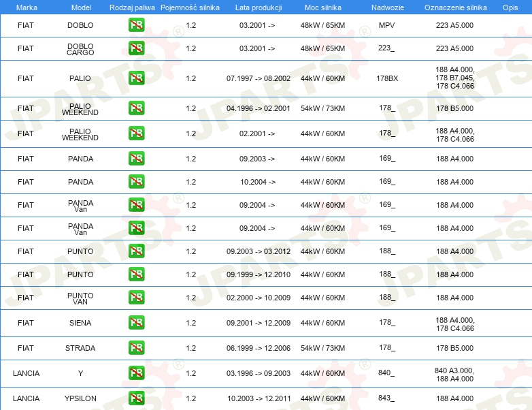Image resolution: width=532 pixels, height=410 pixels.
Task: Click the Pojemność silnika column header
Action: (190, 7)
